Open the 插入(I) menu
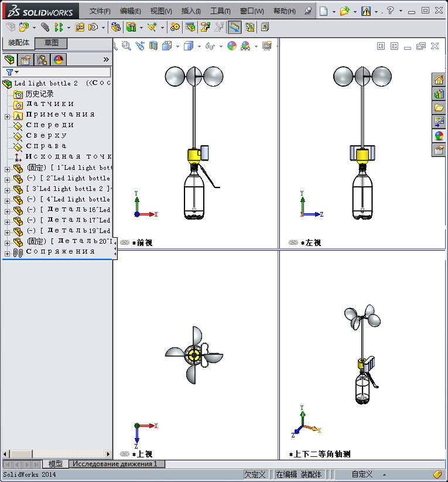 (191, 11)
